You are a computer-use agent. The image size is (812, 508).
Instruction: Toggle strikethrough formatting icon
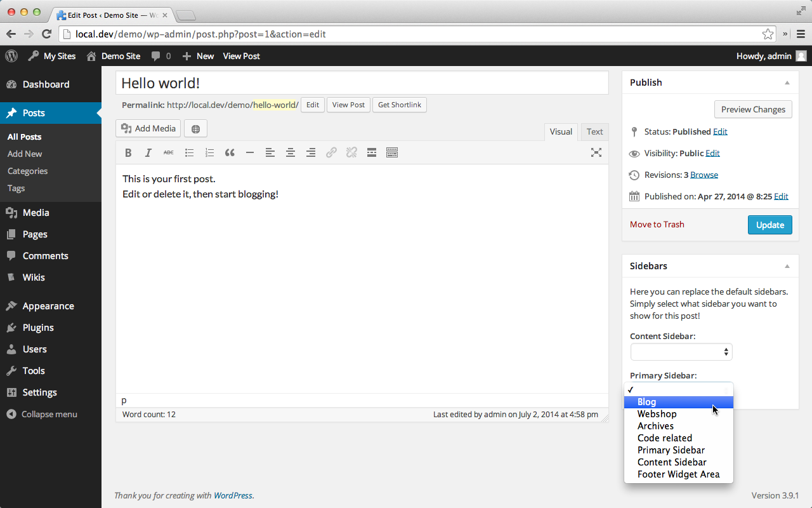[x=168, y=152]
